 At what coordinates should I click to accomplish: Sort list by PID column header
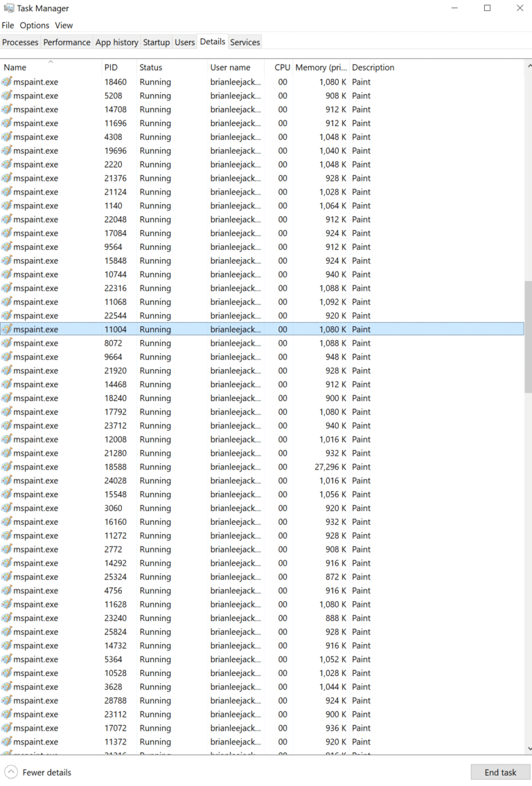[x=111, y=68]
